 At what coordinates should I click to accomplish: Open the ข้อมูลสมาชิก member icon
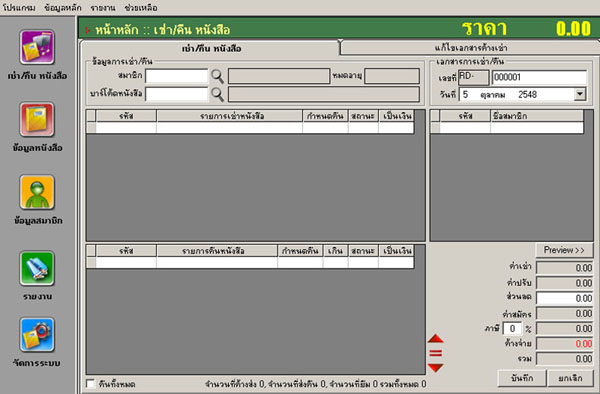pyautogui.click(x=37, y=192)
